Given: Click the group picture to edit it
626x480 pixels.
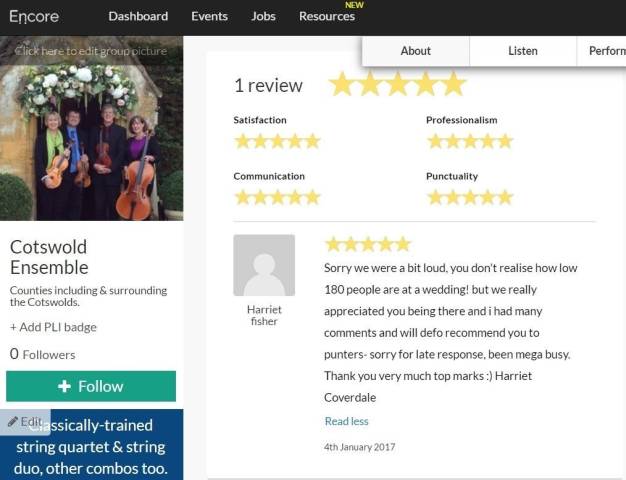Looking at the screenshot, I should point(91,128).
